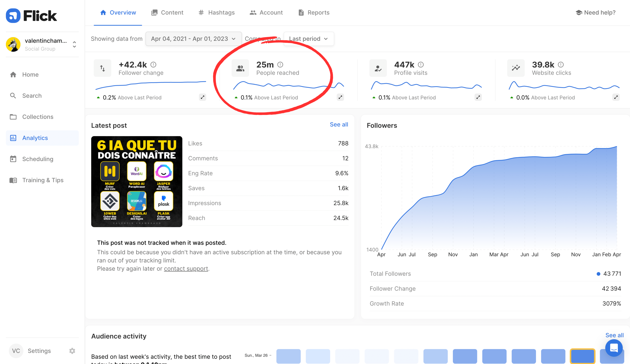Screen dimensions: 630x364
Task: Click info icon next to 25m People reached
Action: (280, 65)
